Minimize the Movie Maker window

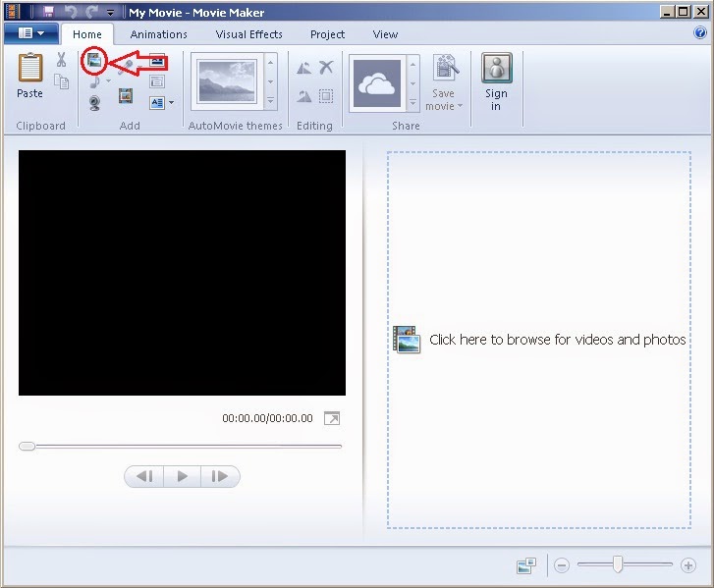[667, 12]
